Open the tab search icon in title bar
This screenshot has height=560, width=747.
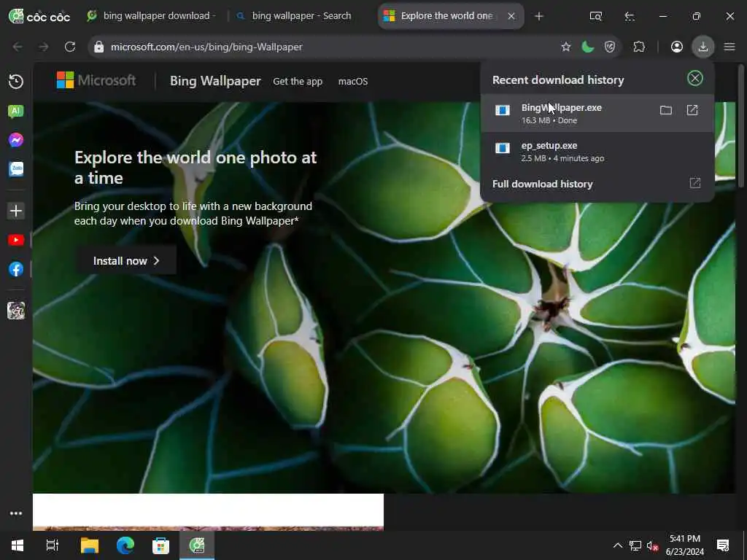(595, 16)
